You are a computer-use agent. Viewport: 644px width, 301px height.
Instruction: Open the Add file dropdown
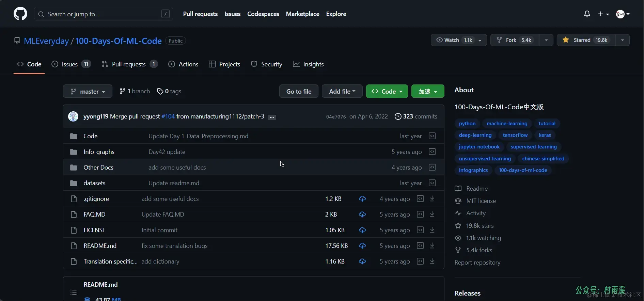point(342,91)
